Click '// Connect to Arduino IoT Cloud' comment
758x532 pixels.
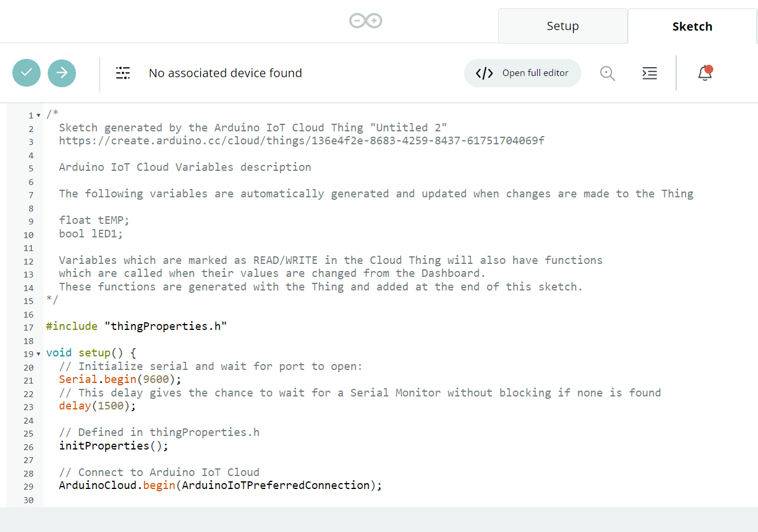[x=160, y=472]
